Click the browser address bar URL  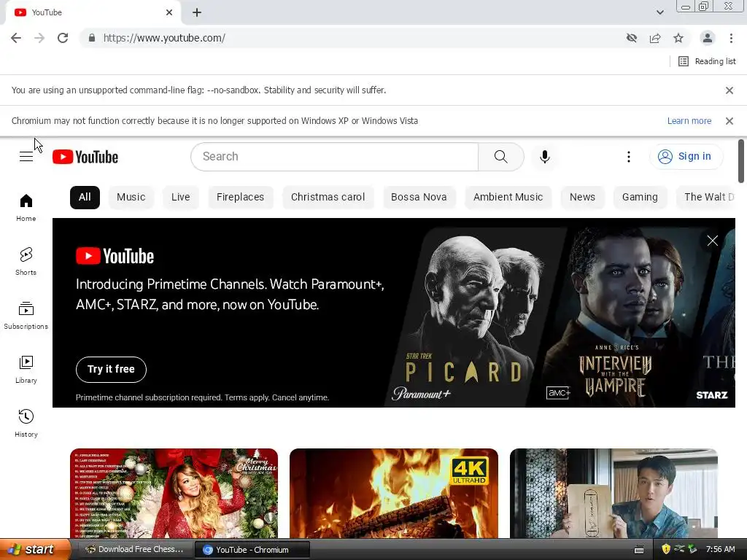pyautogui.click(x=164, y=38)
